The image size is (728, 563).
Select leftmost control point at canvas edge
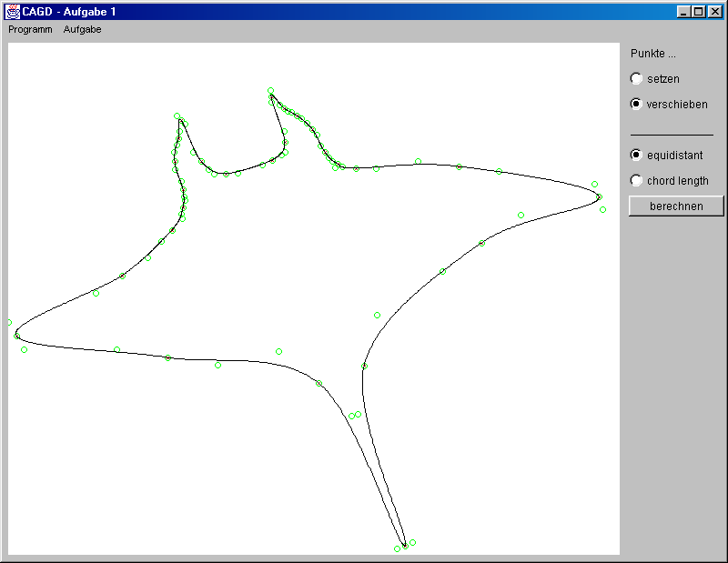tap(9, 323)
